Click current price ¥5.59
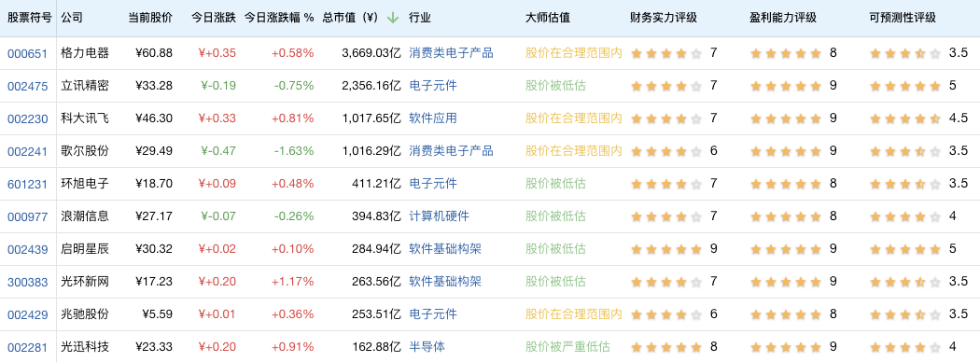This screenshot has height=362, width=980. click(x=158, y=314)
